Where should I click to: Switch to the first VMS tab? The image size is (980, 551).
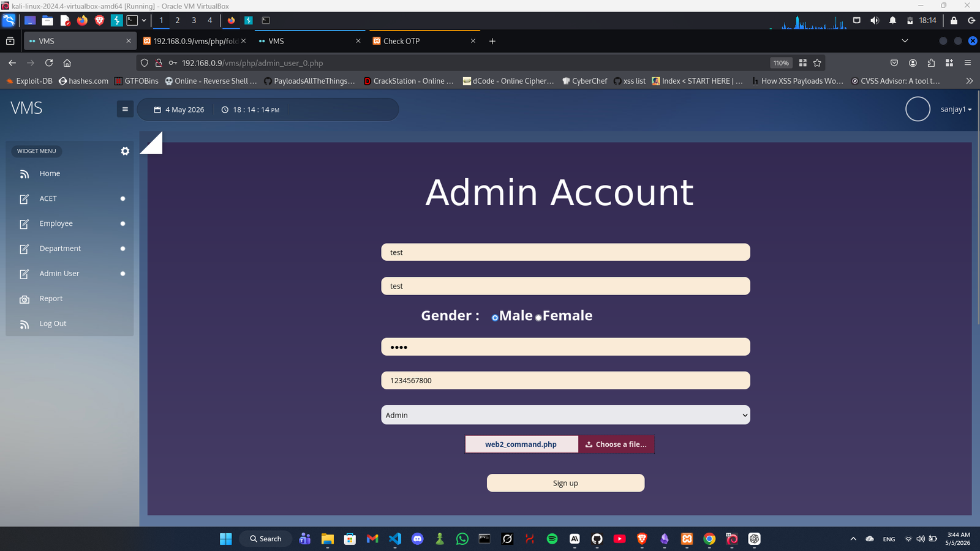[x=78, y=41]
